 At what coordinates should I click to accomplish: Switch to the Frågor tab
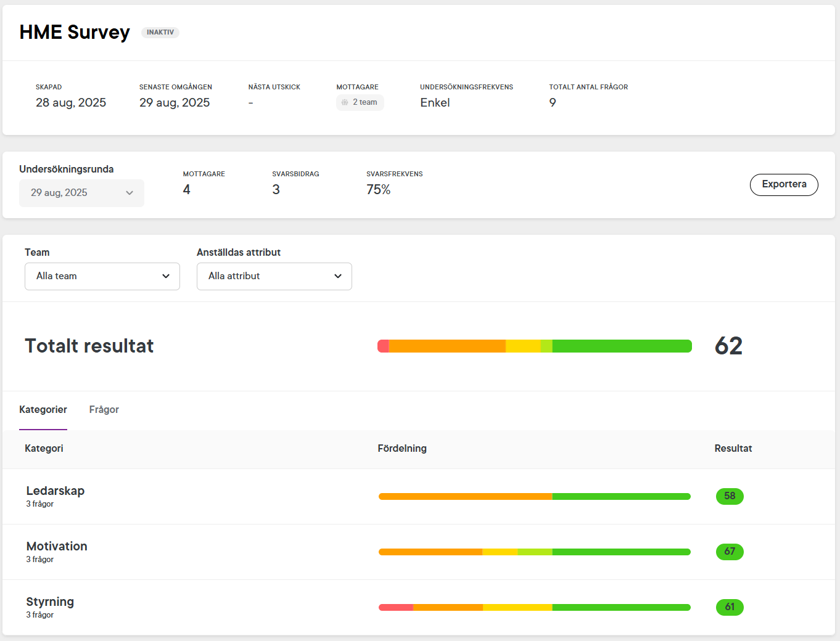(x=104, y=410)
